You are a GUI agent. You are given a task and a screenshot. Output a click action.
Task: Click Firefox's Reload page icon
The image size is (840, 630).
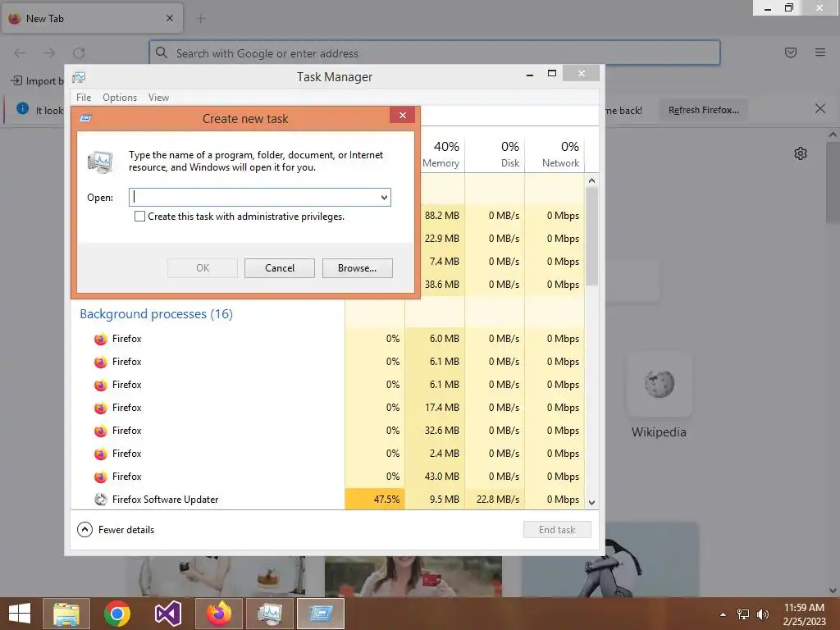pos(79,53)
